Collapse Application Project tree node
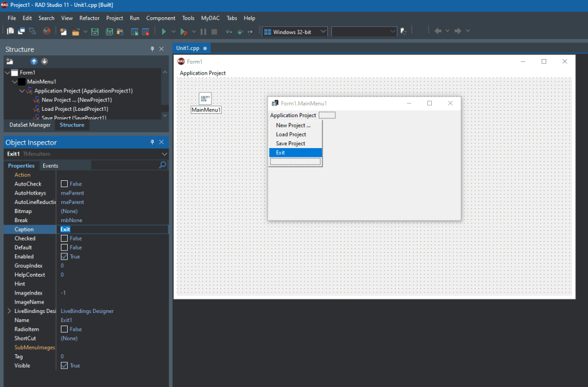Image resolution: width=588 pixels, height=387 pixels. click(22, 91)
